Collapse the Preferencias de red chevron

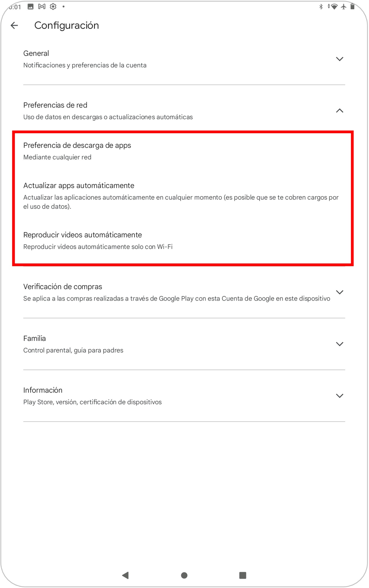339,111
